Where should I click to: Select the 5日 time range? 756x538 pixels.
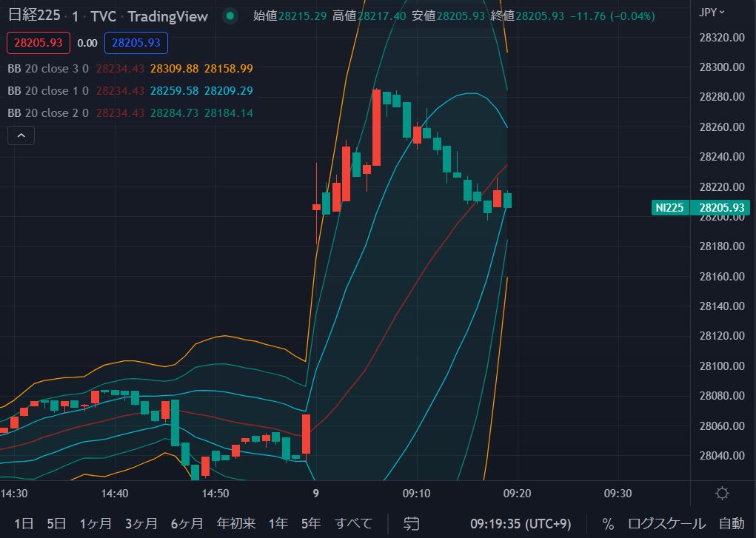[56, 523]
